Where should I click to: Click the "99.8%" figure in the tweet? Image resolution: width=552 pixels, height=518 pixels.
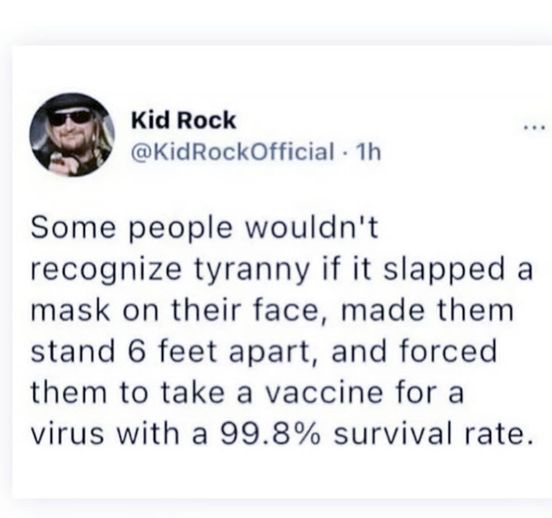(270, 434)
